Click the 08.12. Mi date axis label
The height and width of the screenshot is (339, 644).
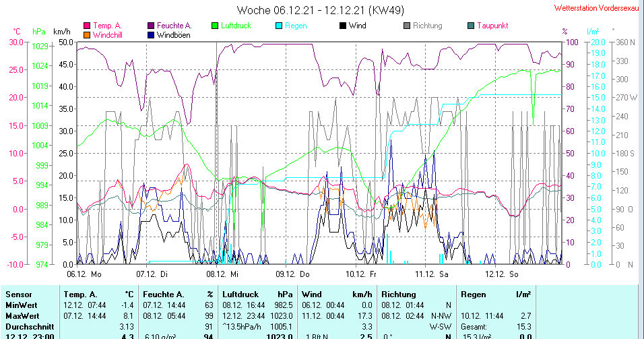(x=222, y=274)
